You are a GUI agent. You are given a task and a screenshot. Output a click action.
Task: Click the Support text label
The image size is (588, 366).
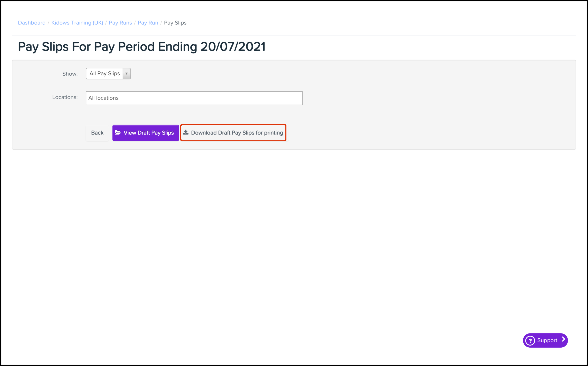coord(547,340)
